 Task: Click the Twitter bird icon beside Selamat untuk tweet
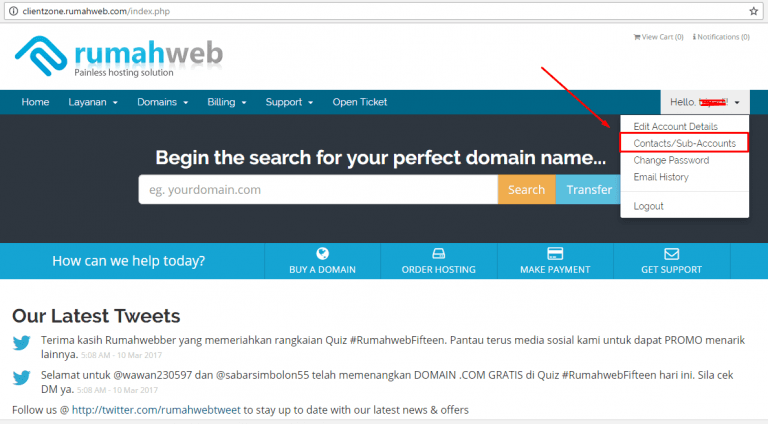(x=22, y=378)
